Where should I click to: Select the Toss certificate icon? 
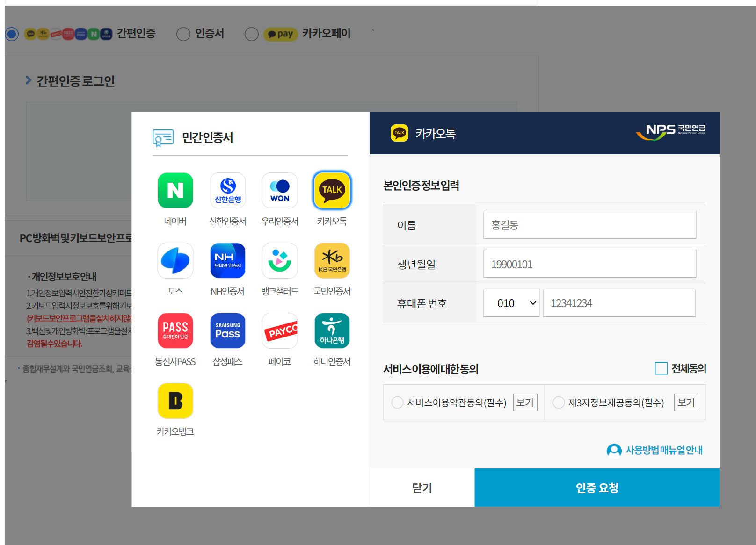[x=175, y=260]
